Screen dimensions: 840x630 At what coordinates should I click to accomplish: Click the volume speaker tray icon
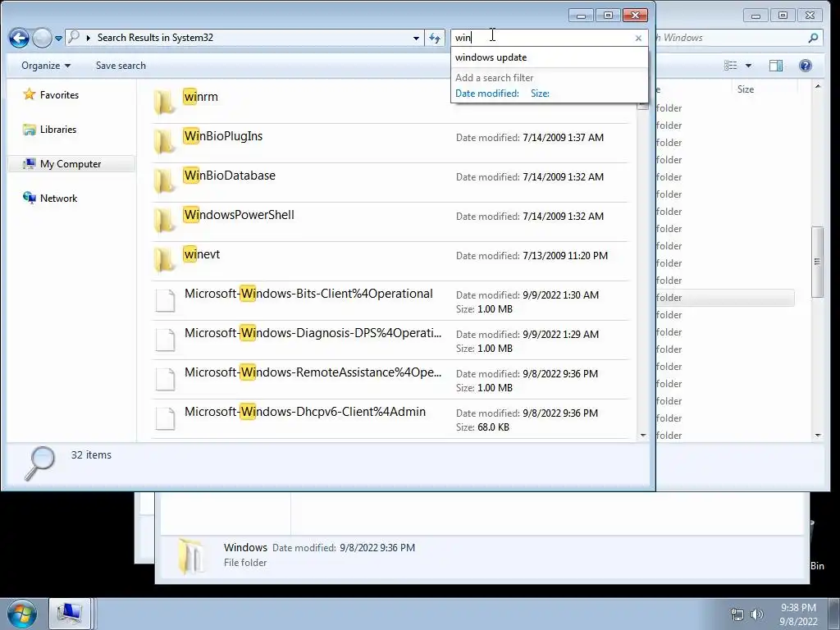(756, 614)
